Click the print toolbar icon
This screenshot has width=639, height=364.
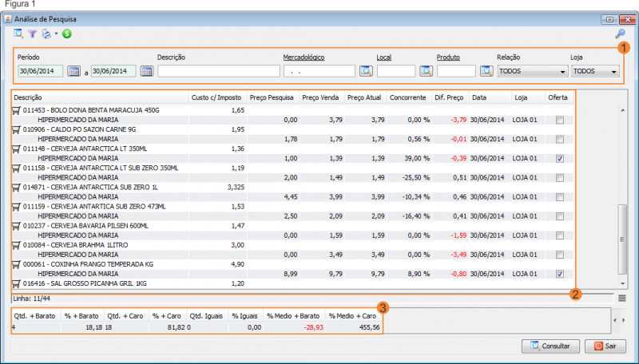click(46, 34)
